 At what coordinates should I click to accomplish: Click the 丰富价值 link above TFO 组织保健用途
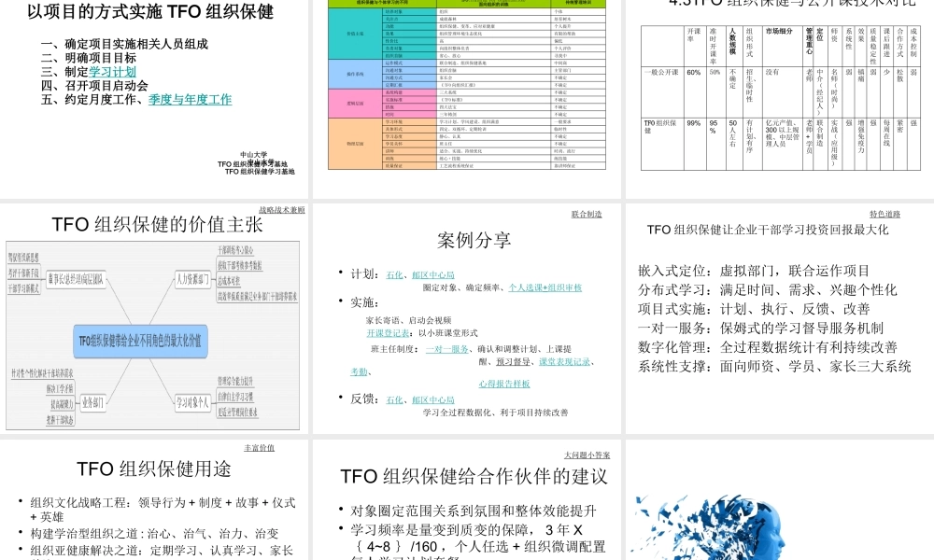tap(259, 447)
